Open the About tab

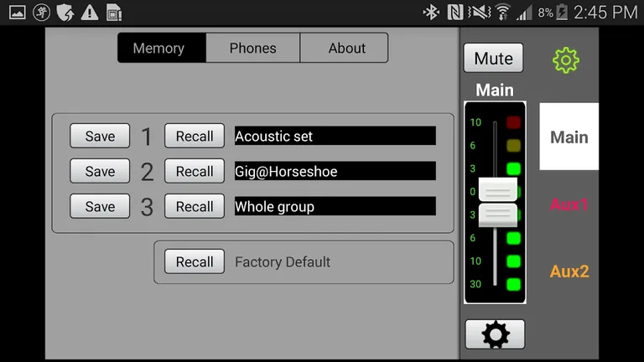click(344, 48)
